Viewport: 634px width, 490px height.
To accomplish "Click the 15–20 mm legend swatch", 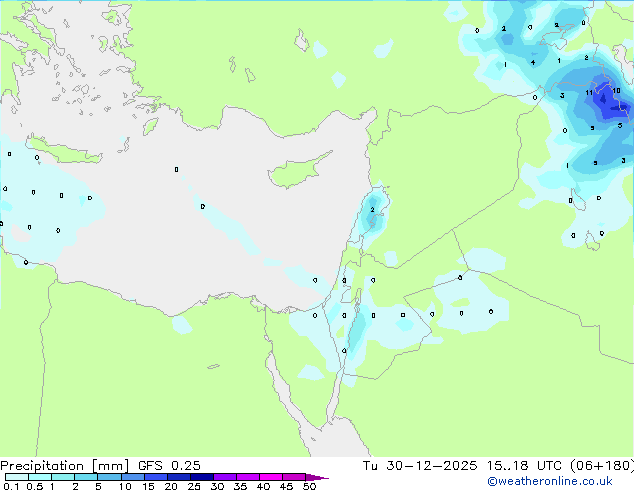I will pos(155,477).
